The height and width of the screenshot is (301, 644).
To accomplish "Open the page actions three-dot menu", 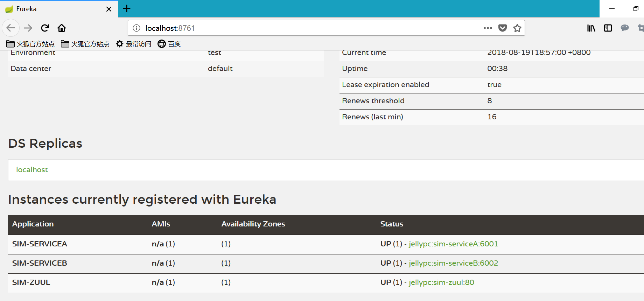I will (x=488, y=28).
